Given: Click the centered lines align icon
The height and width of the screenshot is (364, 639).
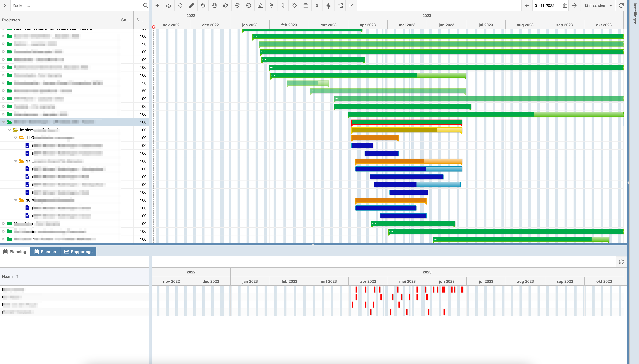Looking at the screenshot, I should pyautogui.click(x=306, y=6).
